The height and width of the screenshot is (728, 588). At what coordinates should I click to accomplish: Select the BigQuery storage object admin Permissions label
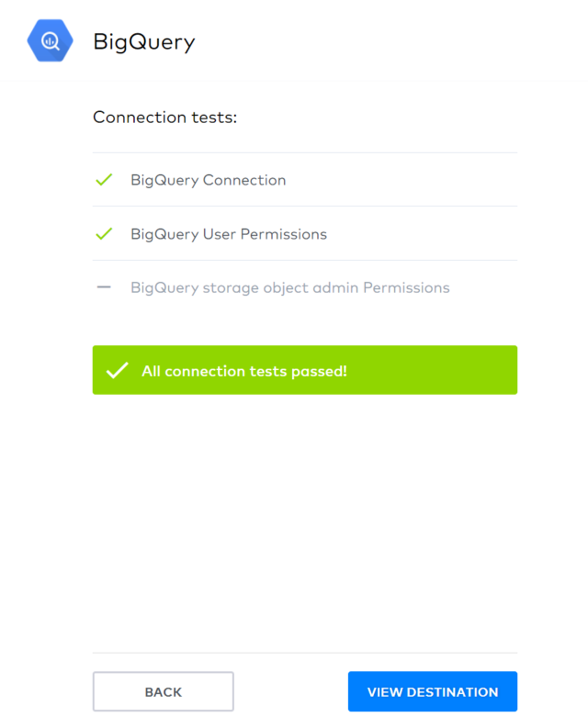tap(290, 288)
